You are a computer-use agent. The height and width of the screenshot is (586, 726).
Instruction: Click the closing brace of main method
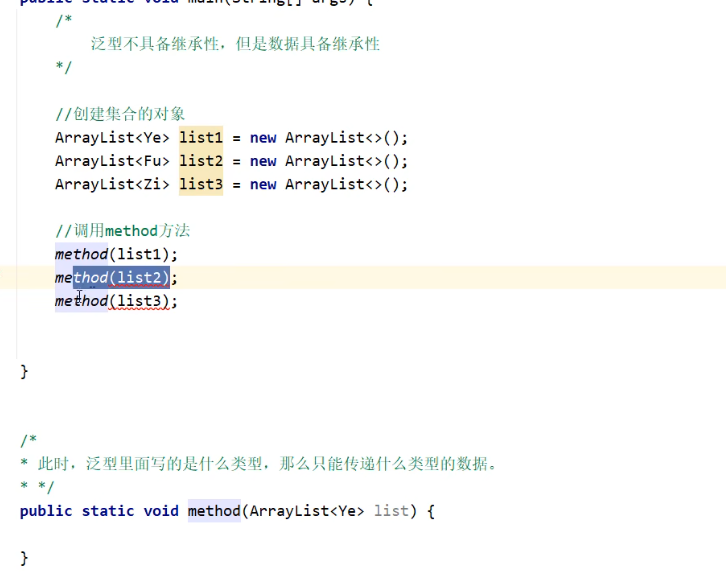(25, 371)
